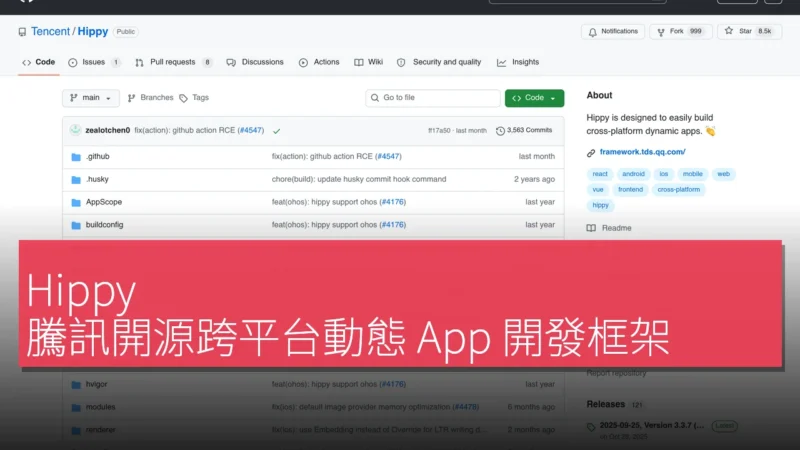The height and width of the screenshot is (450, 800).
Task: Open the hvigor folder
Action: (x=96, y=384)
